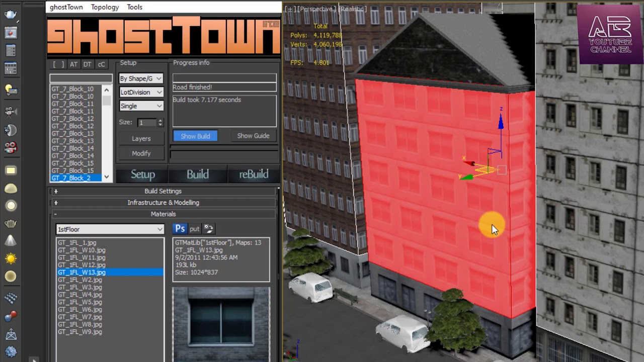Expand the Infrastructure & Modelling rollout
This screenshot has height=362, width=644.
[163, 203]
